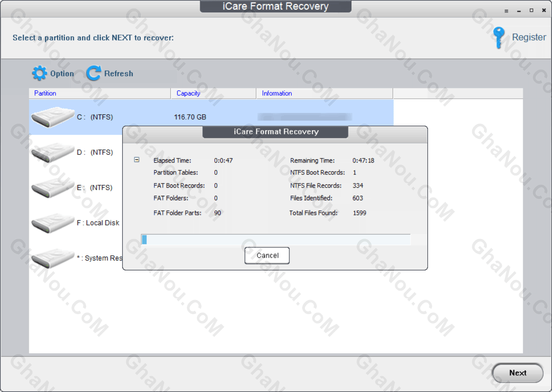Click the Elapsed Time label
Viewport: 552px width, 392px height.
click(172, 161)
